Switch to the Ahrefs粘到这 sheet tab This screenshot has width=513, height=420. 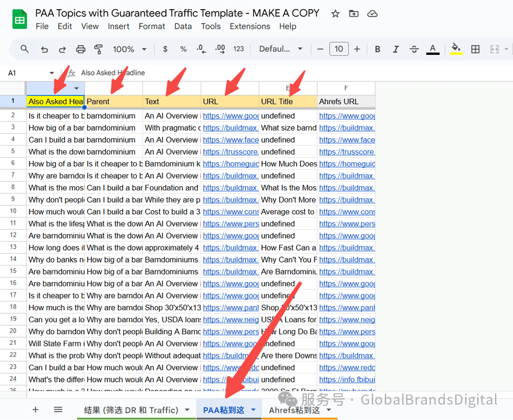click(294, 410)
